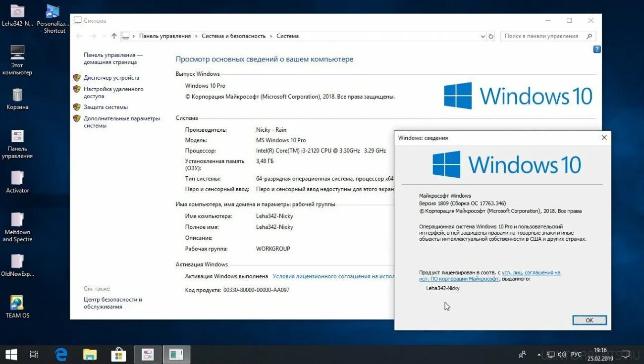Click OK in Windows: сведения dialog
Image resolution: width=644 pixels, height=364 pixels.
589,320
